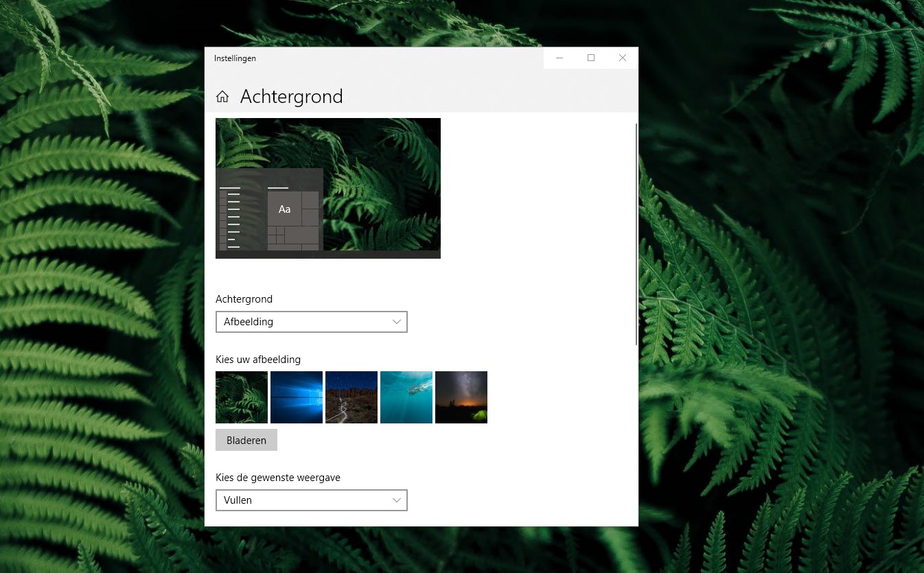This screenshot has width=924, height=573.
Task: Minimize the Instellingen window
Action: click(x=559, y=58)
